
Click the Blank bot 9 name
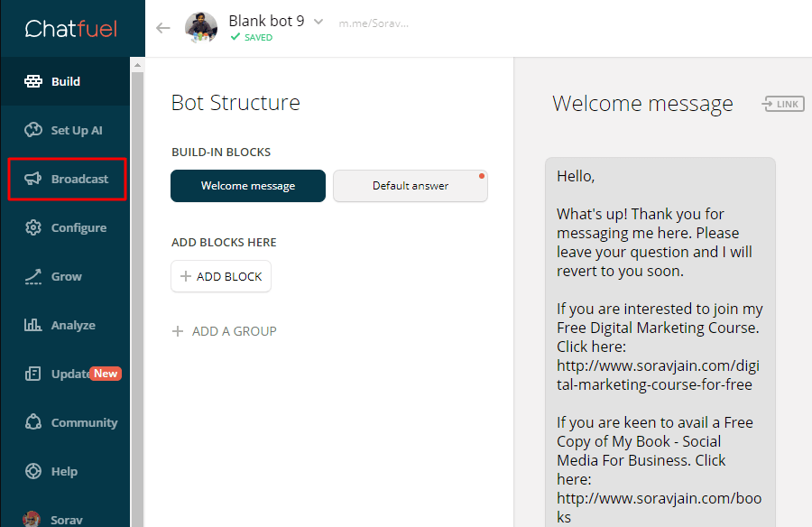pyautogui.click(x=266, y=21)
